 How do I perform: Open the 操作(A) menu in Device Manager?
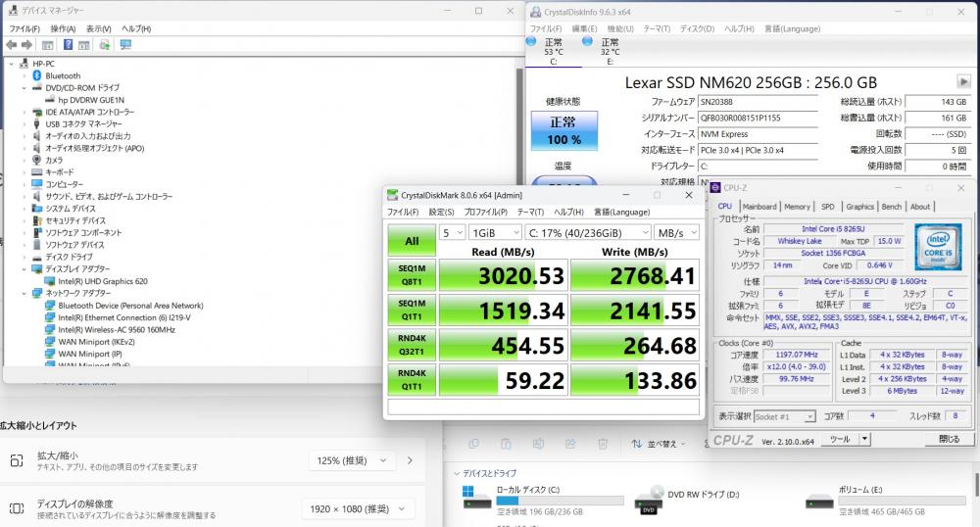63,28
